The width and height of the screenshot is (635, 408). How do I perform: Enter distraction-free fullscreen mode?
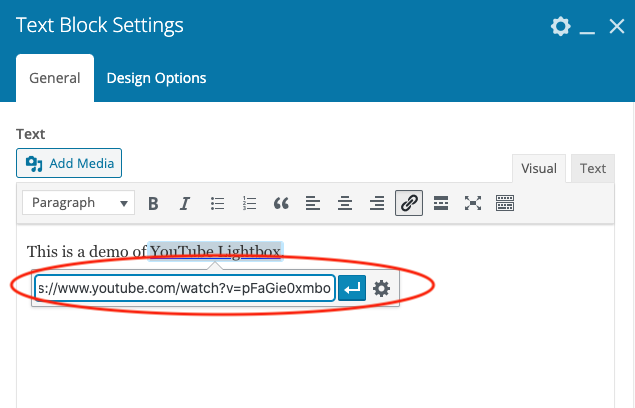[x=473, y=203]
